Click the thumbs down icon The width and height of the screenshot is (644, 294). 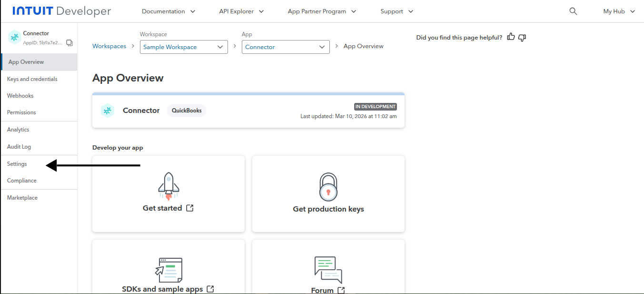pos(522,38)
